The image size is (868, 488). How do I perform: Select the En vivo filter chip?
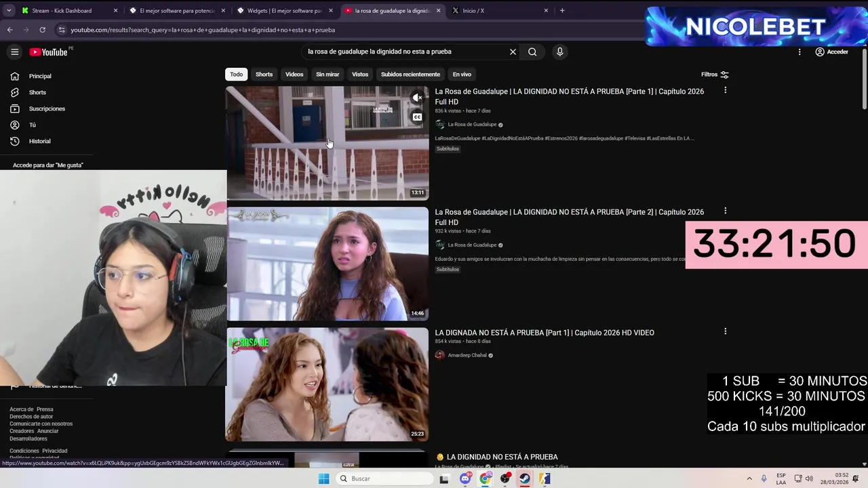click(x=462, y=74)
